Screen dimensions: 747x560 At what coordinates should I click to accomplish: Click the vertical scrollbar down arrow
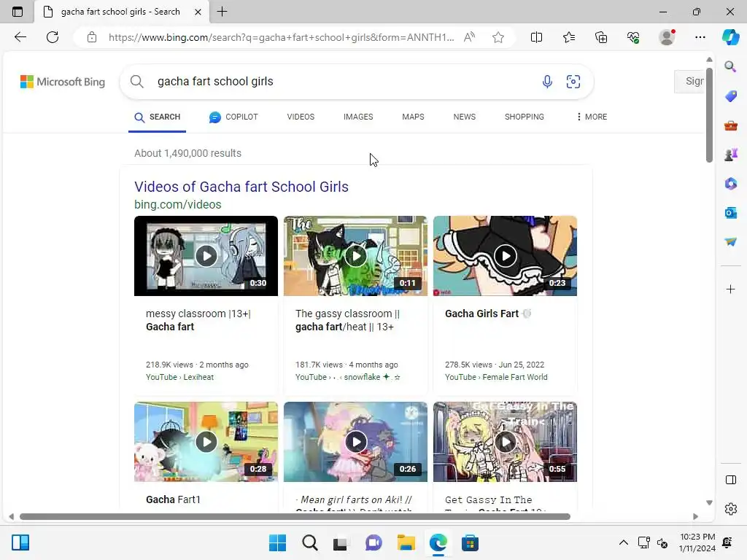click(709, 502)
